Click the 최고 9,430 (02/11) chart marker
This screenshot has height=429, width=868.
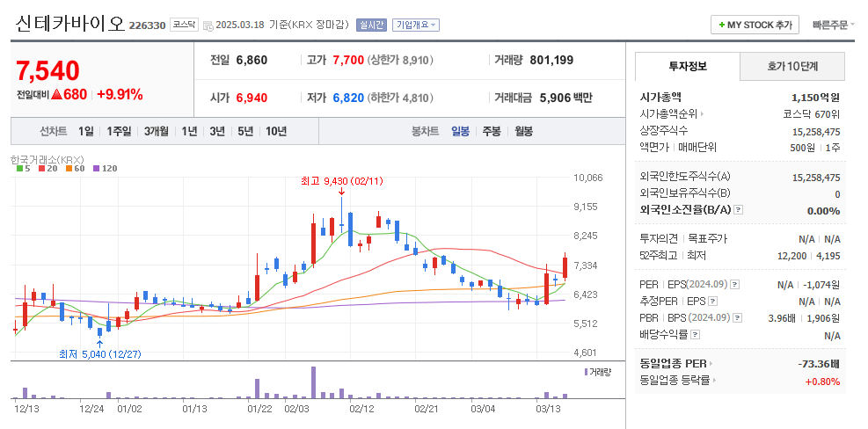pos(341,181)
